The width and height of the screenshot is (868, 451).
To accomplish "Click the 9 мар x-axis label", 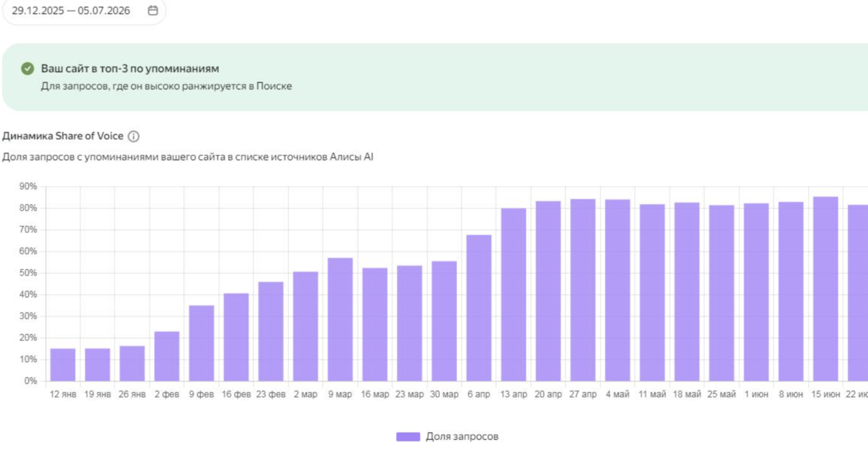I will (340, 394).
